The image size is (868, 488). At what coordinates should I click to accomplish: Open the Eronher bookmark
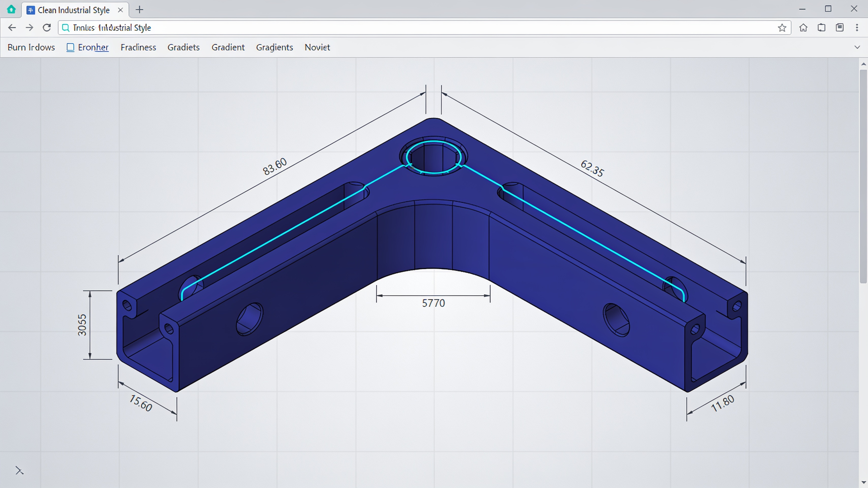point(88,47)
